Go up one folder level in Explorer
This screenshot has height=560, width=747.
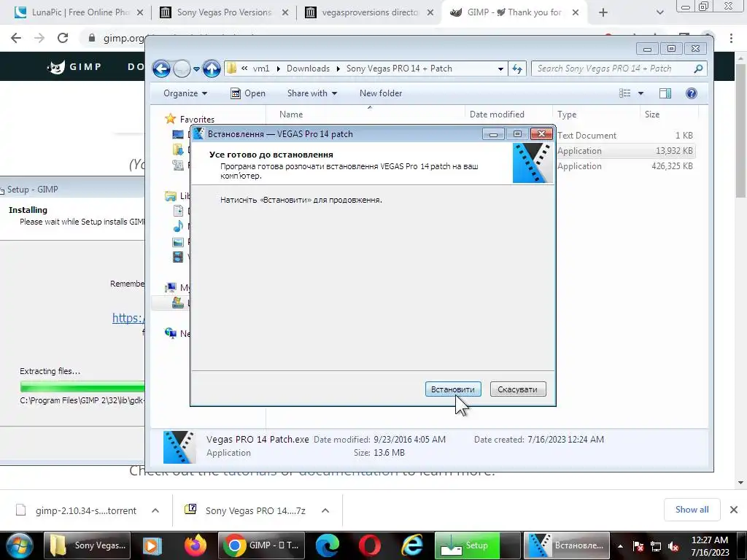(x=212, y=69)
